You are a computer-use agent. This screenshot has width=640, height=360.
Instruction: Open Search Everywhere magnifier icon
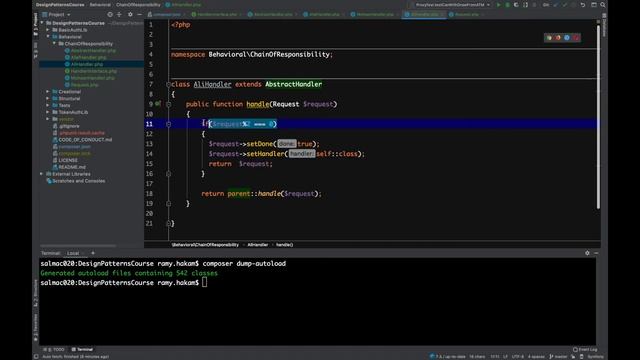[x=603, y=5]
